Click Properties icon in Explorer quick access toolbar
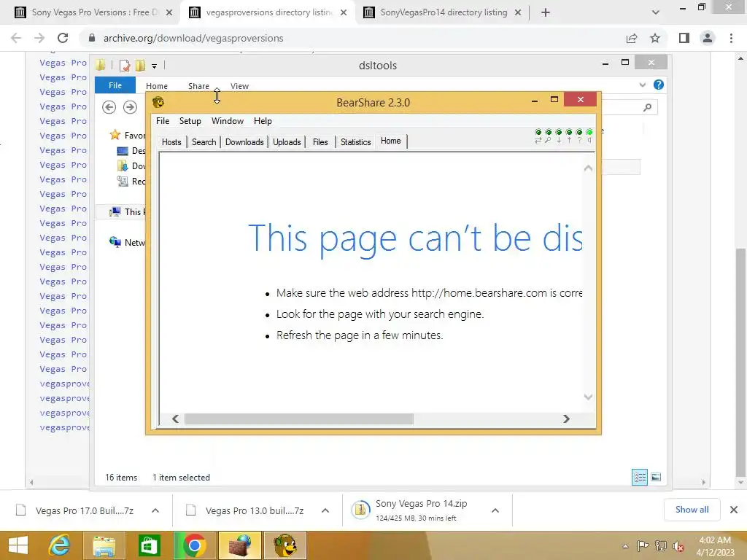Image resolution: width=747 pixels, height=560 pixels. tap(124, 66)
